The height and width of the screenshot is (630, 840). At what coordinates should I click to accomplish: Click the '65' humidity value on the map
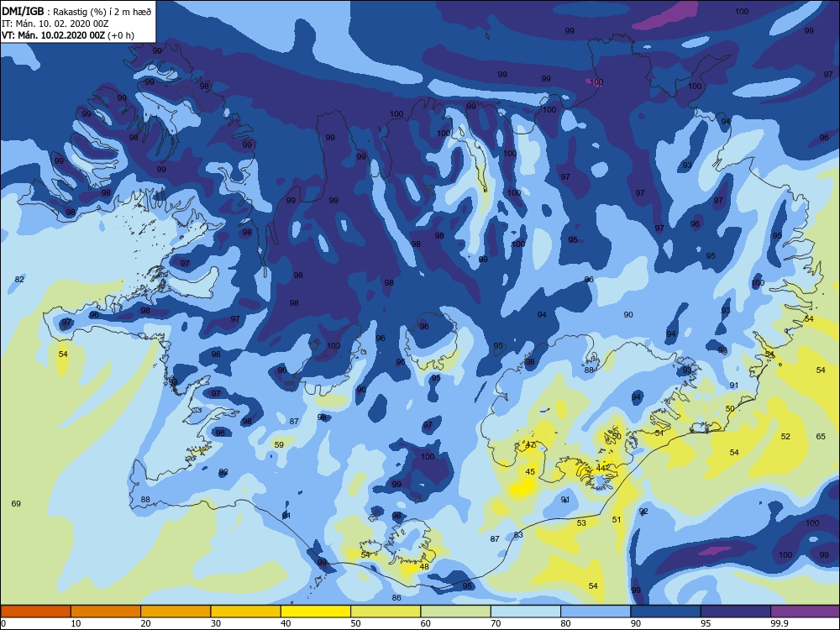[821, 437]
